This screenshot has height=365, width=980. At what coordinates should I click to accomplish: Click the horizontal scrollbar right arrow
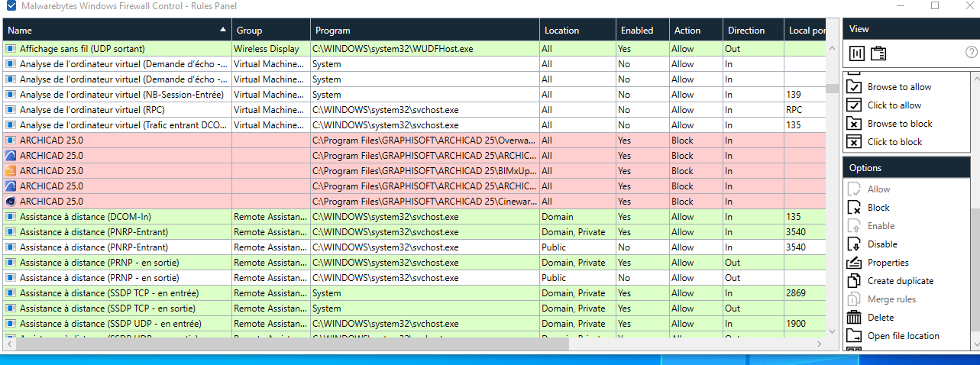(x=821, y=344)
